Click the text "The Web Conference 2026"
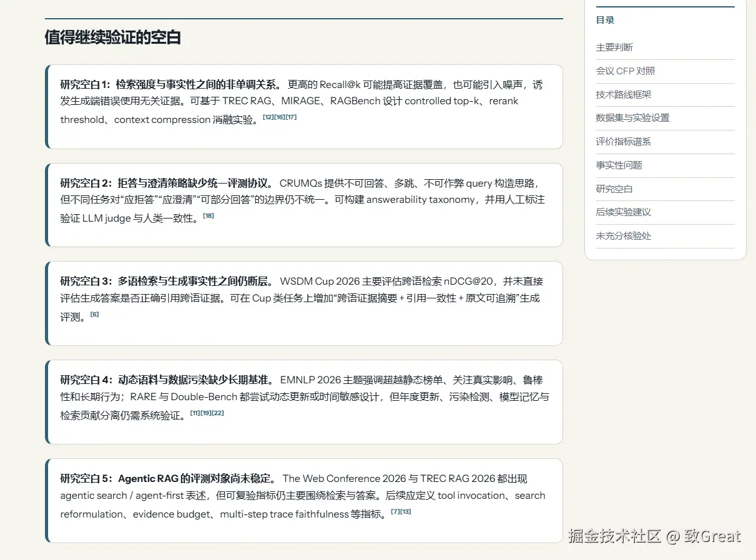This screenshot has width=756, height=560. 344,479
